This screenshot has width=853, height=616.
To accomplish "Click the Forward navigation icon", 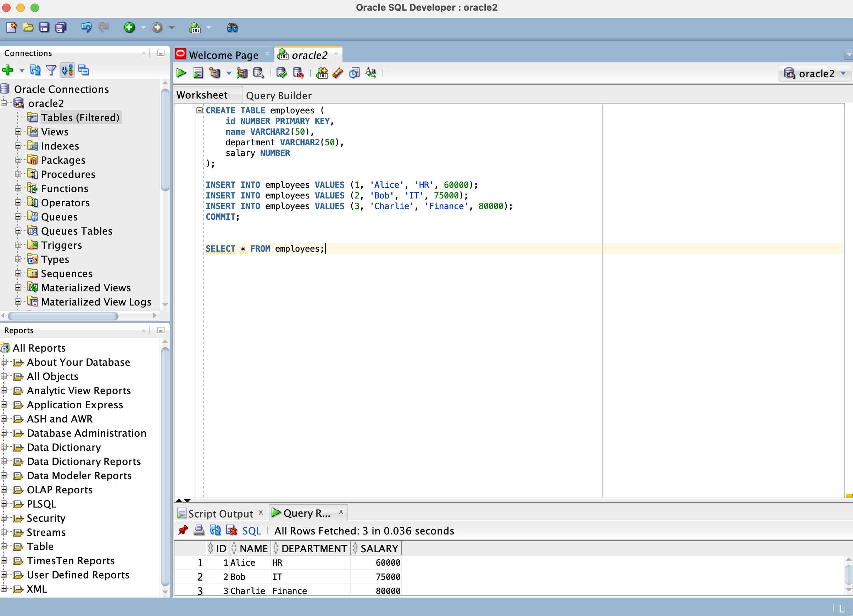I will (157, 27).
